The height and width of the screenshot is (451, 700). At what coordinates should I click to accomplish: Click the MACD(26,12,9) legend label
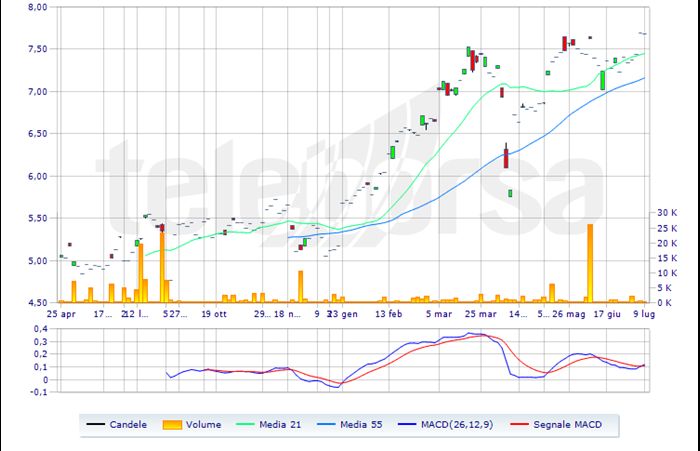[x=457, y=425]
